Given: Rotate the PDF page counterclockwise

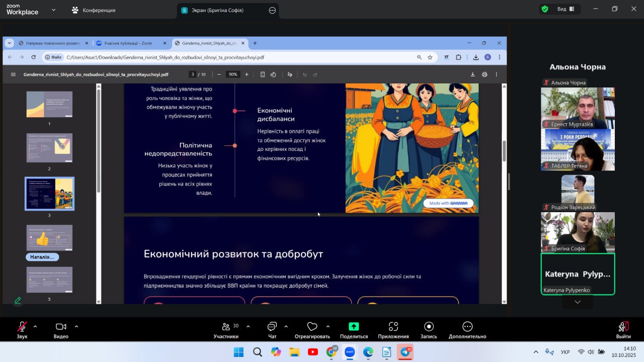Looking at the screenshot, I should (x=273, y=74).
